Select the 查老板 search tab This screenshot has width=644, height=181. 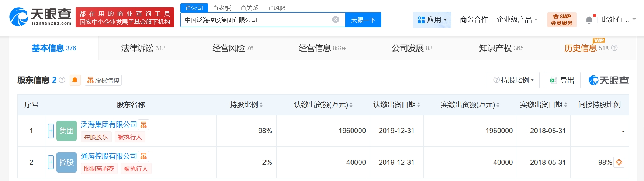(x=222, y=8)
